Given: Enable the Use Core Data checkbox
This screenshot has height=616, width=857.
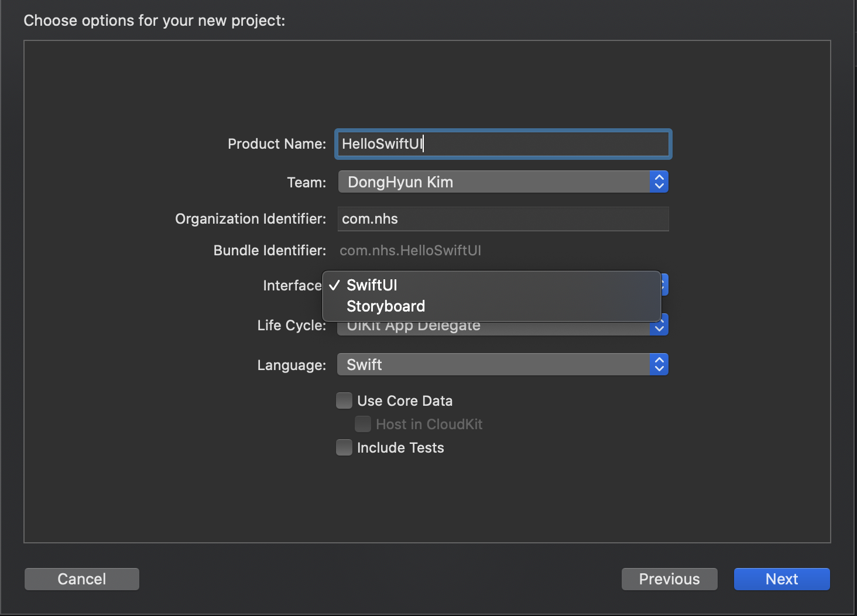Looking at the screenshot, I should tap(344, 401).
